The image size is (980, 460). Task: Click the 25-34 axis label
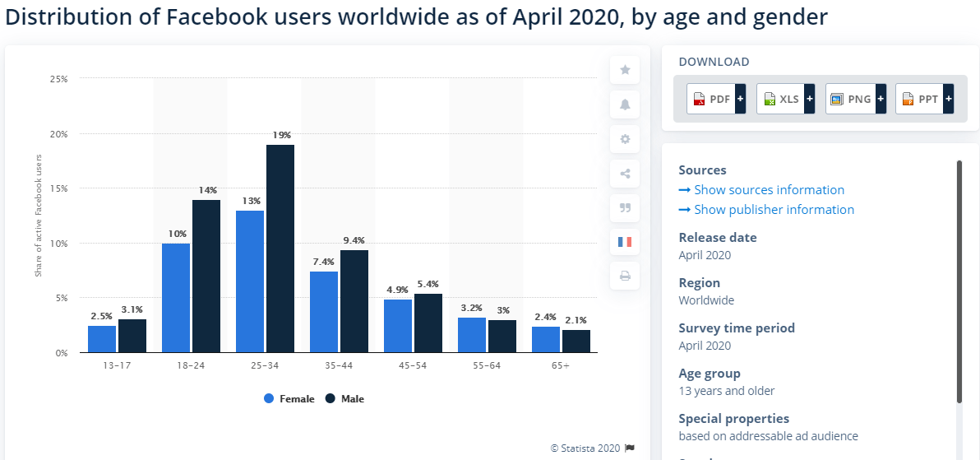tap(265, 365)
